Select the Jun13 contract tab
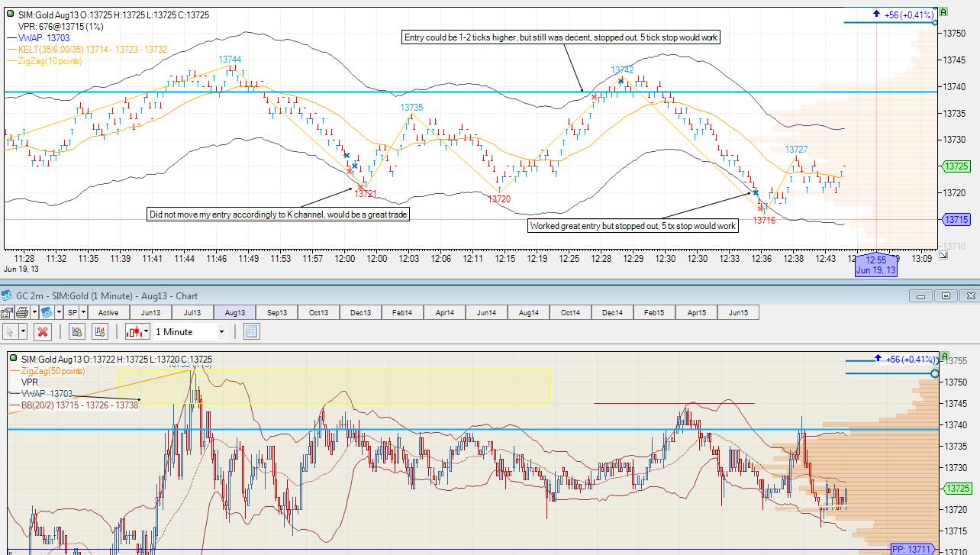 (x=150, y=312)
